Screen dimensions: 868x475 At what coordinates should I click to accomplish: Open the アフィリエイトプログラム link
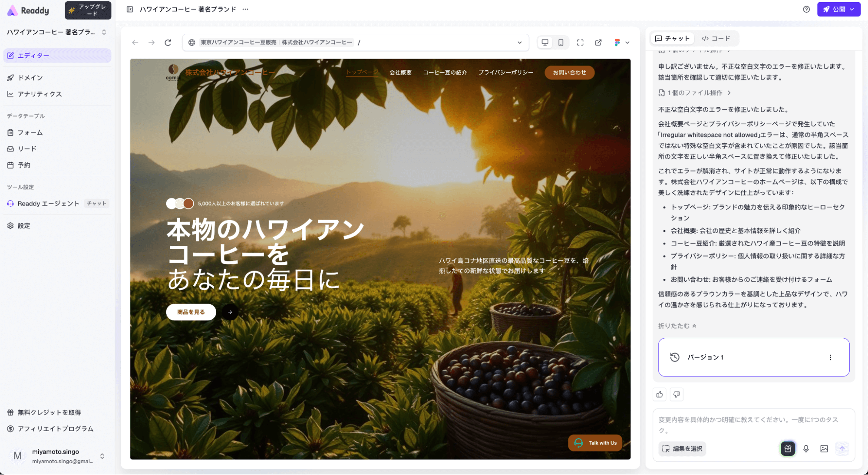[55, 429]
